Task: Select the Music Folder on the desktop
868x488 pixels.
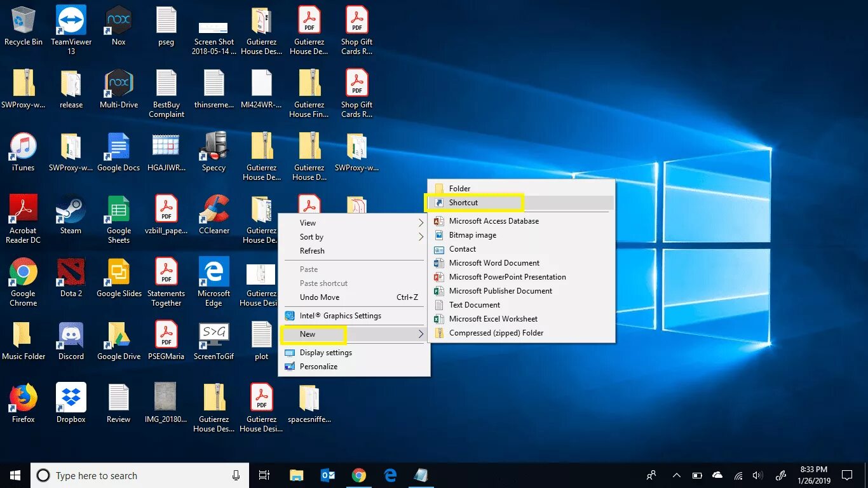Action: click(x=24, y=341)
